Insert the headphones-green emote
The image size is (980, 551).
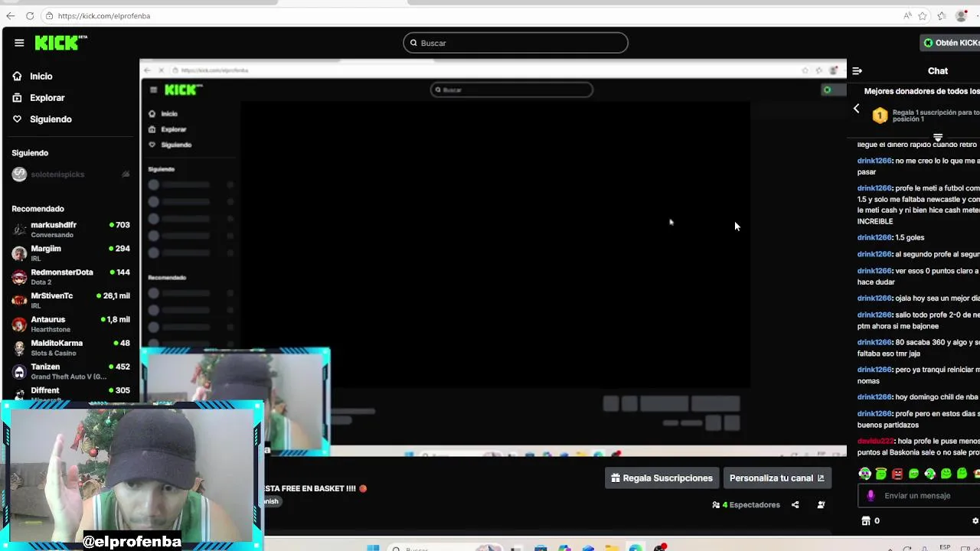click(865, 474)
